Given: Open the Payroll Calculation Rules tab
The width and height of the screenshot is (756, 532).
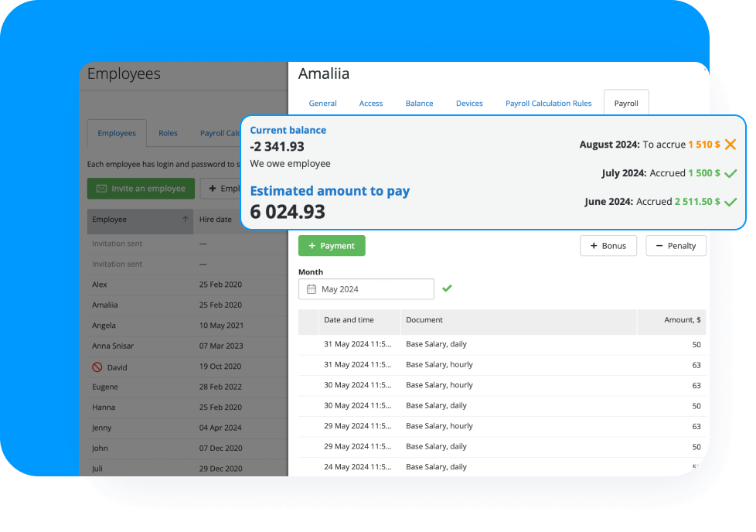Looking at the screenshot, I should pyautogui.click(x=548, y=104).
